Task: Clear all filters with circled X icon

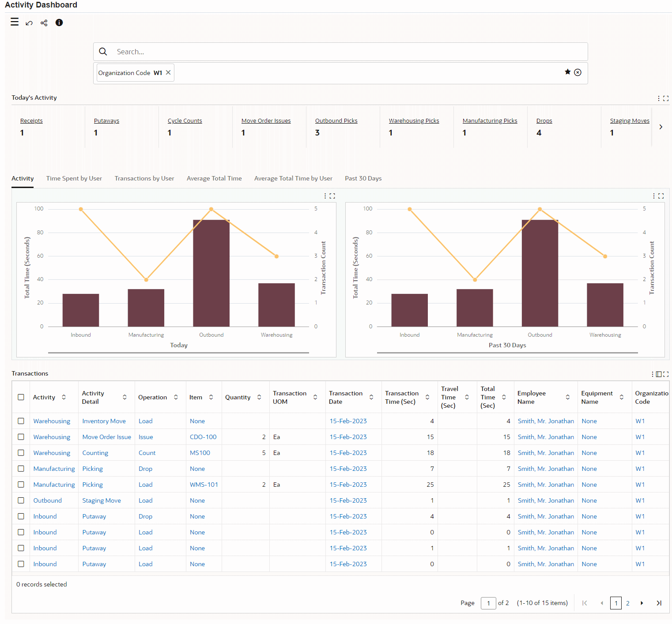Action: [578, 72]
